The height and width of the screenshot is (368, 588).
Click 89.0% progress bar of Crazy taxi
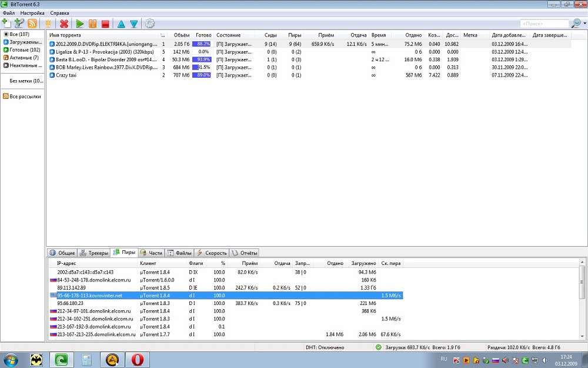[x=202, y=75]
